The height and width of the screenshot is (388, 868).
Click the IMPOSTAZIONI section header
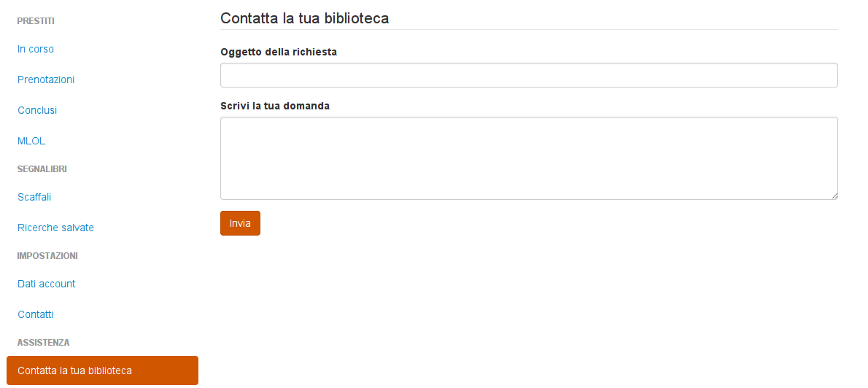click(x=47, y=255)
